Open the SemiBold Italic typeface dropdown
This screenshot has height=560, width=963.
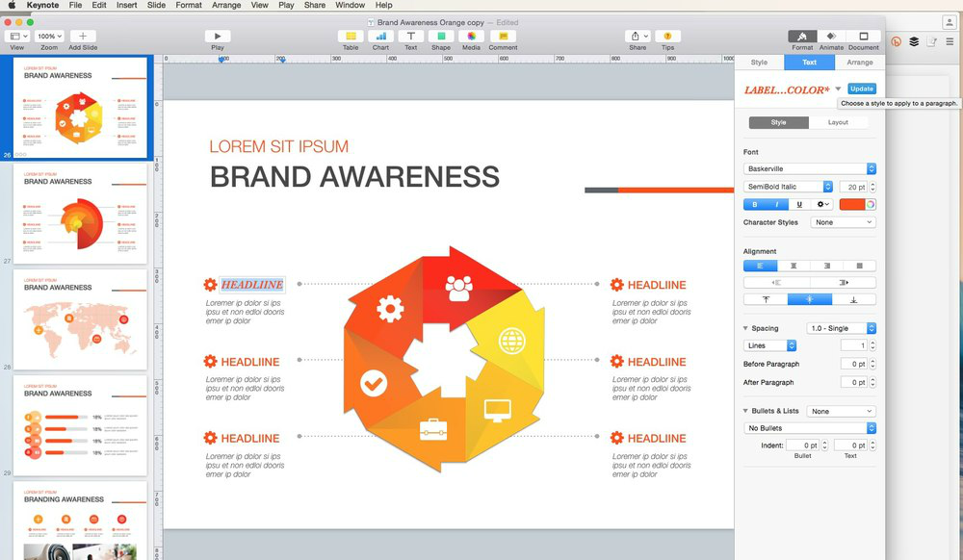click(x=788, y=187)
